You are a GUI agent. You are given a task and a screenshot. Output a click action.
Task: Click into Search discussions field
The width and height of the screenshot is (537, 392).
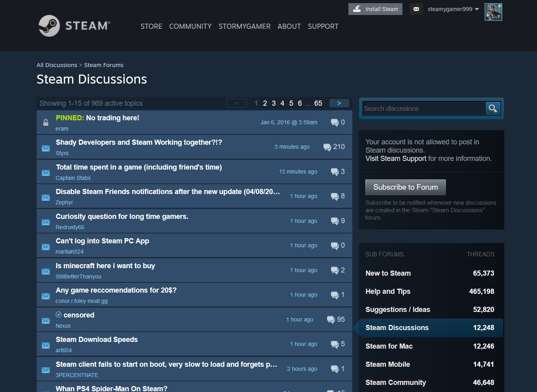coord(423,108)
